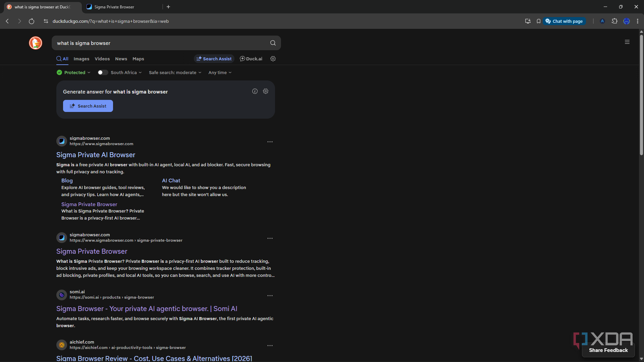
Task: Click the Search Assist pill beside Duck.ai
Action: (214, 59)
